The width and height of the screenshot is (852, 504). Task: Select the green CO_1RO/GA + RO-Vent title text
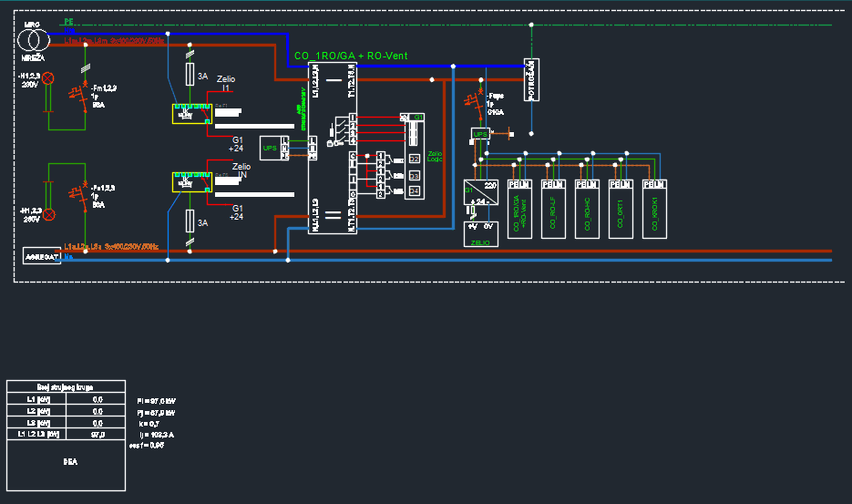click(351, 57)
